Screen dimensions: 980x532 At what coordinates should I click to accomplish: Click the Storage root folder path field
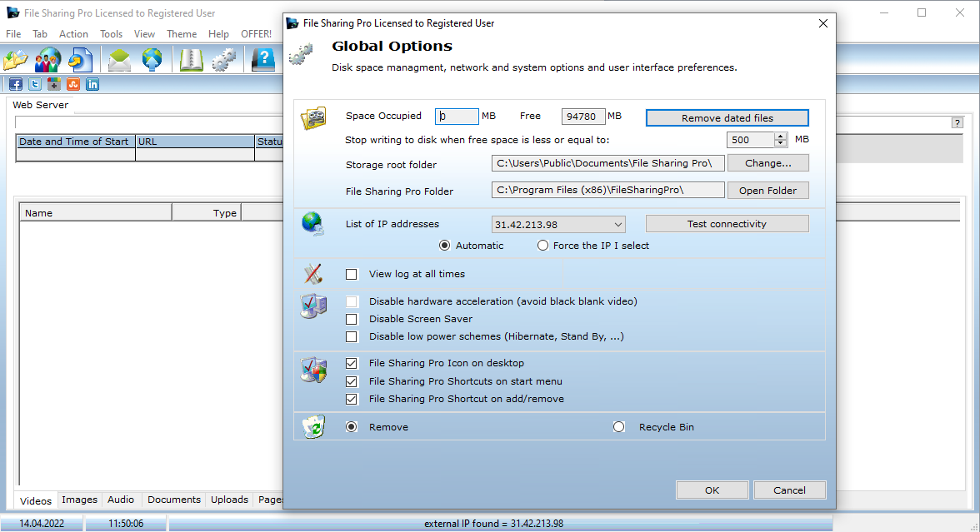point(608,163)
